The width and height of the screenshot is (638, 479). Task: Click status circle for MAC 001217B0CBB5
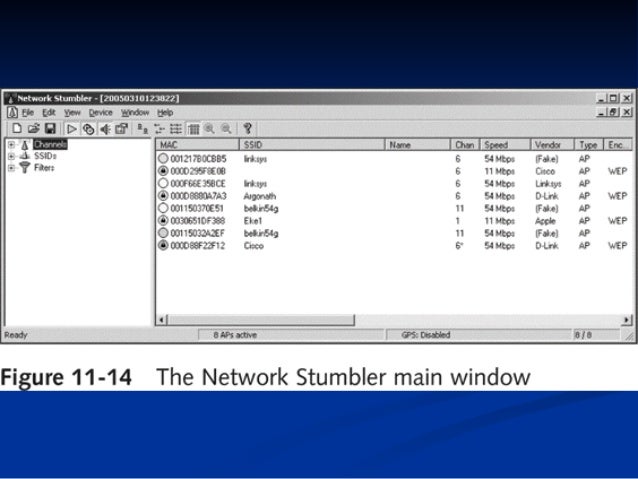163,158
